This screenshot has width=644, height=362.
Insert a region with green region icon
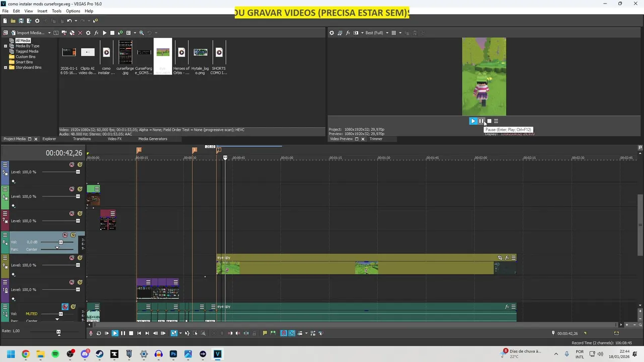pos(273,333)
